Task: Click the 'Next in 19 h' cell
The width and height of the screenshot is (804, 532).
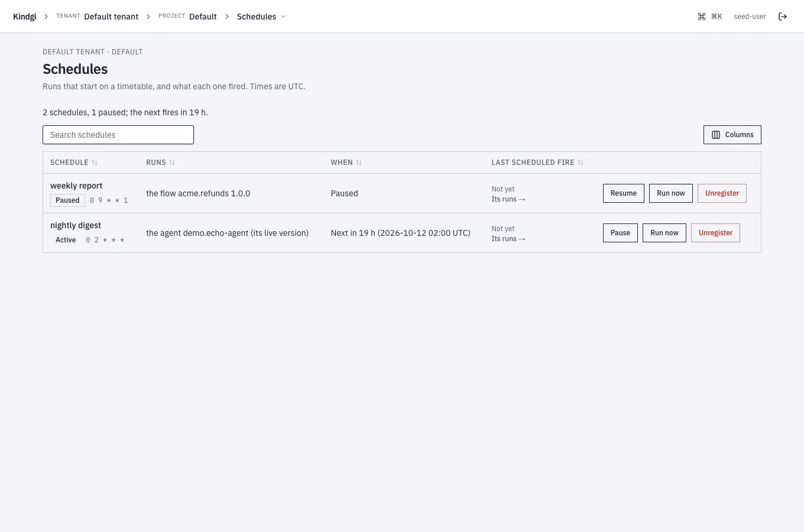Action: tap(400, 233)
